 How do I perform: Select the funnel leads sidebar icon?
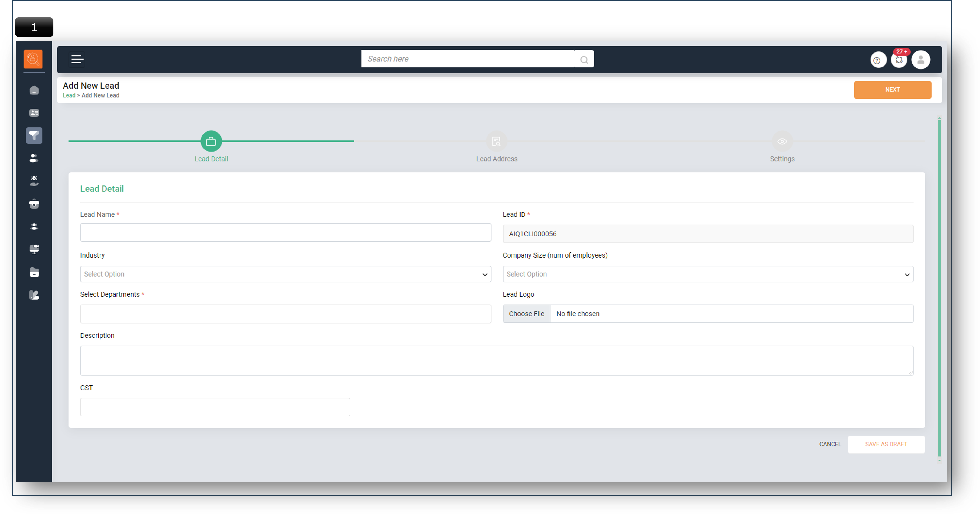pos(34,136)
